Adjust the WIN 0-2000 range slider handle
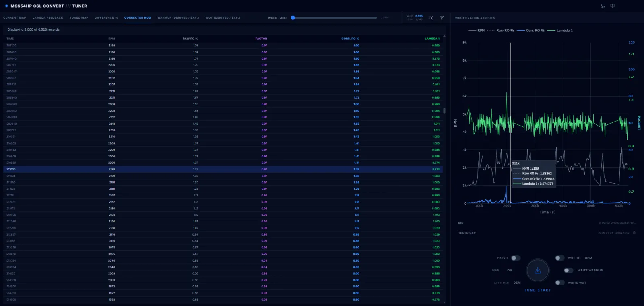The height and width of the screenshot is (306, 644). (293, 18)
